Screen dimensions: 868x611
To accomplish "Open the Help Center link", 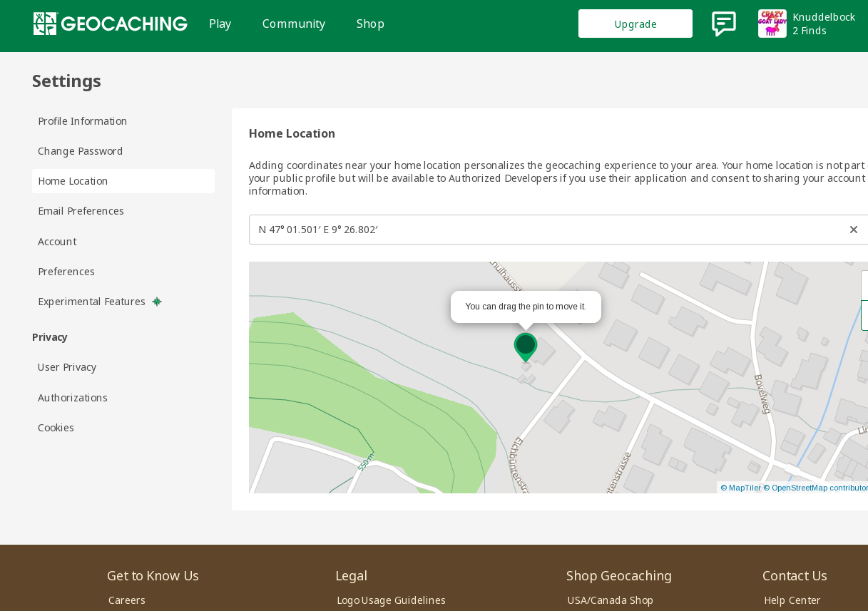I will (x=792, y=600).
